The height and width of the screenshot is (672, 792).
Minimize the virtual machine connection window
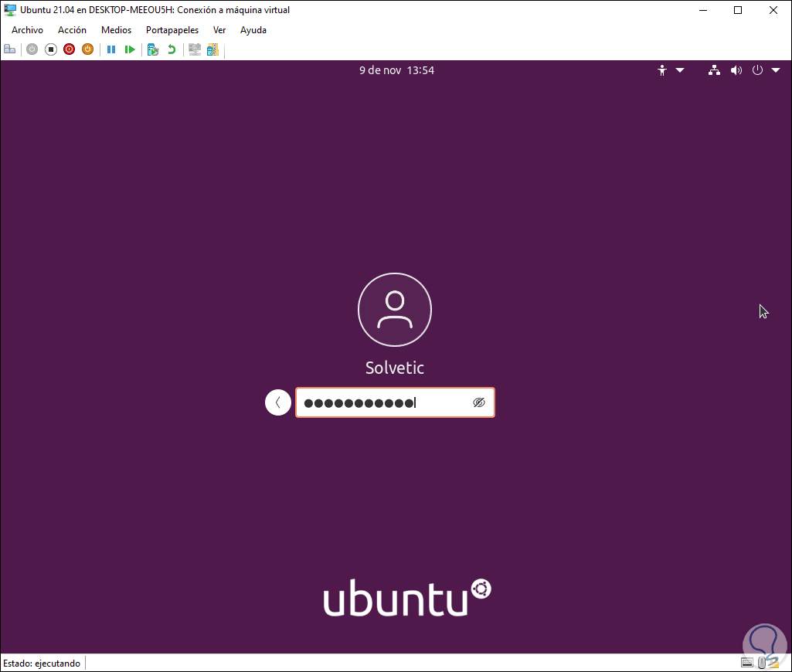tap(703, 10)
